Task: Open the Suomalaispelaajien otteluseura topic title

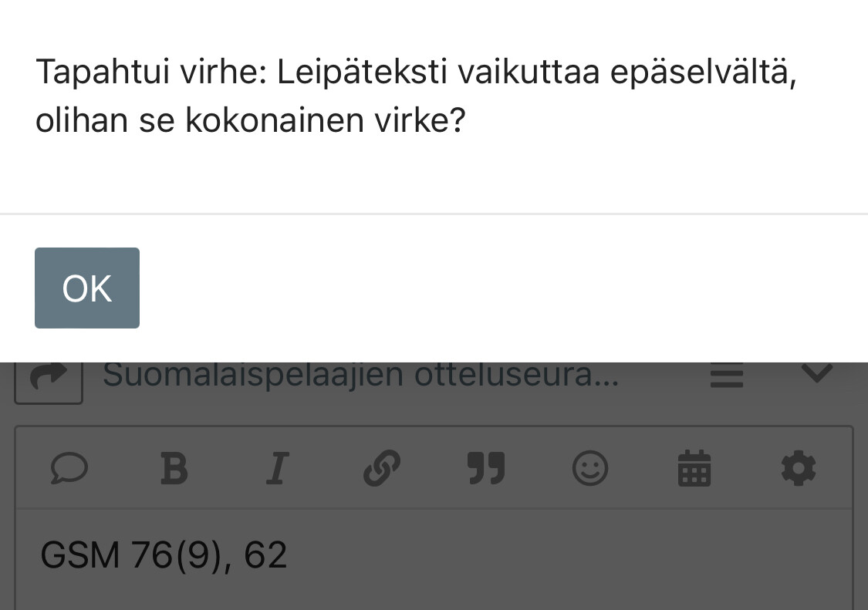Action: pos(361,376)
